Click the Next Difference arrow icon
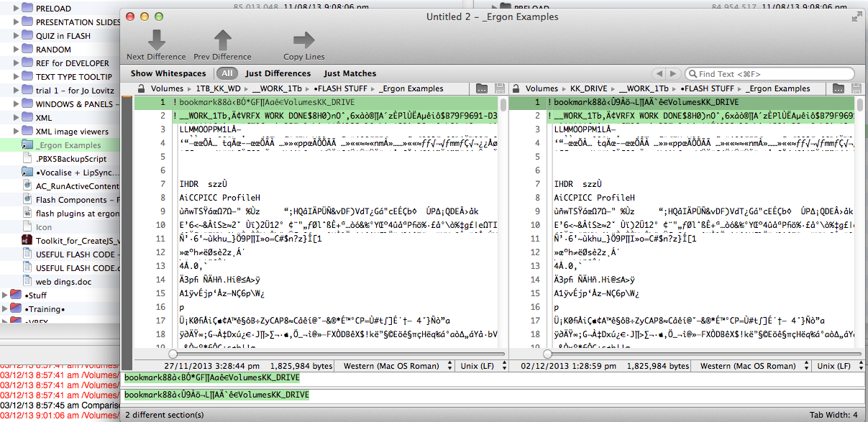The image size is (868, 422). click(x=156, y=40)
